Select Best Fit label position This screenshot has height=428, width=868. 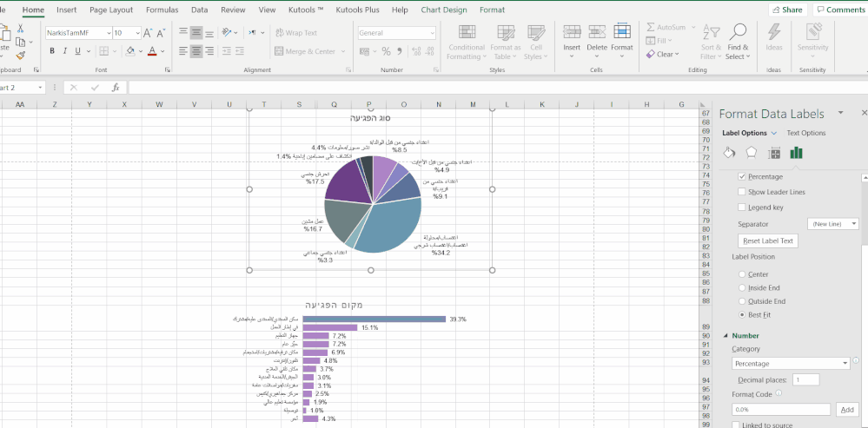click(x=742, y=314)
